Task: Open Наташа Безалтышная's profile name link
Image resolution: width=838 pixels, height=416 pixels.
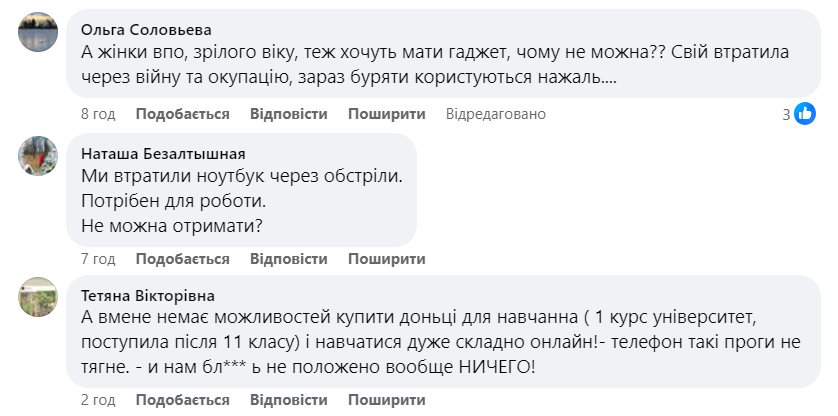Action: tap(162, 153)
